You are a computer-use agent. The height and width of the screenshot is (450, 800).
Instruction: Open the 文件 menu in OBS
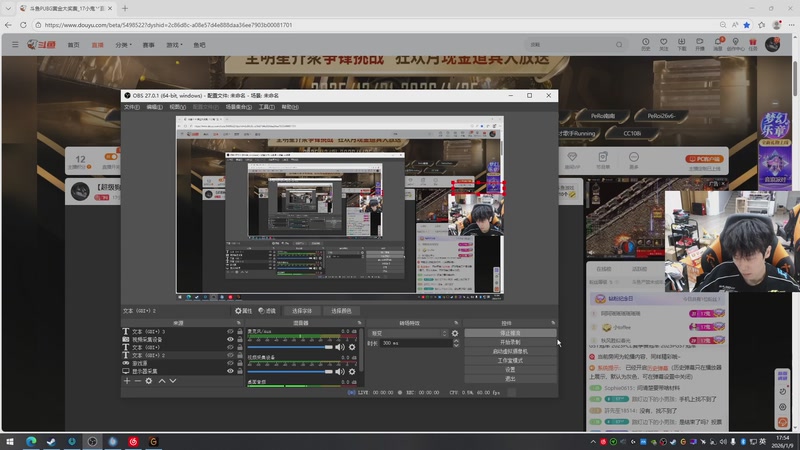pyautogui.click(x=131, y=107)
